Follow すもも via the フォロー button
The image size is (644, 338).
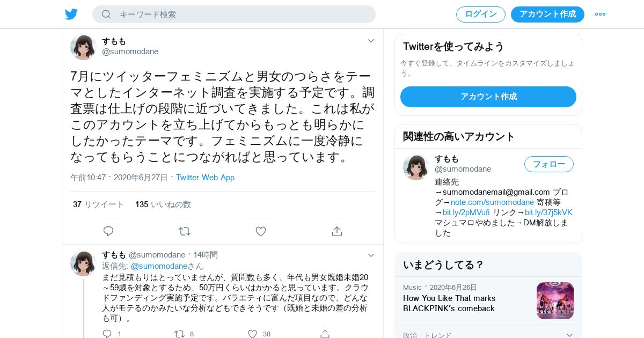click(549, 164)
